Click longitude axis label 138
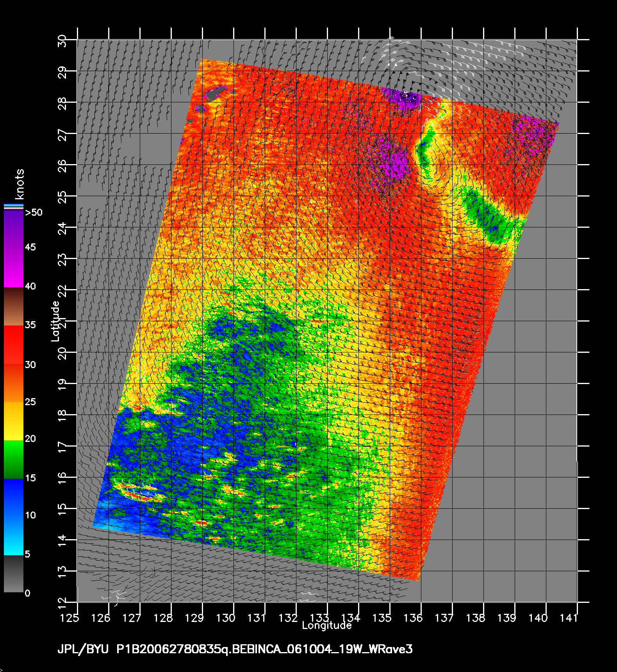This screenshot has width=617, height=672. pyautogui.click(x=476, y=618)
